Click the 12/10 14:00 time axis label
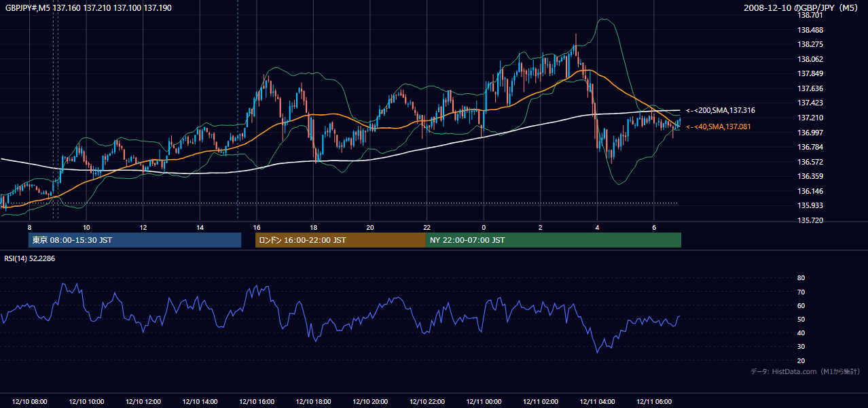The height and width of the screenshot is (408, 868). [200, 402]
